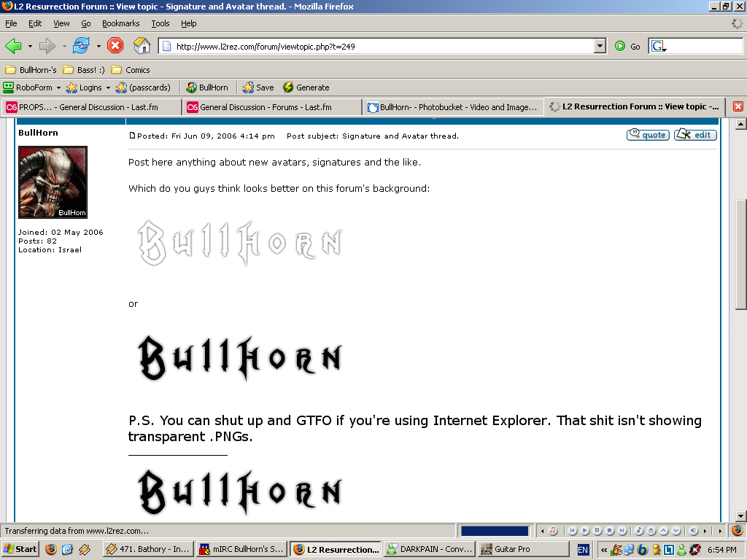
Task: Click the volume speaker icon in status bar
Action: click(x=694, y=531)
